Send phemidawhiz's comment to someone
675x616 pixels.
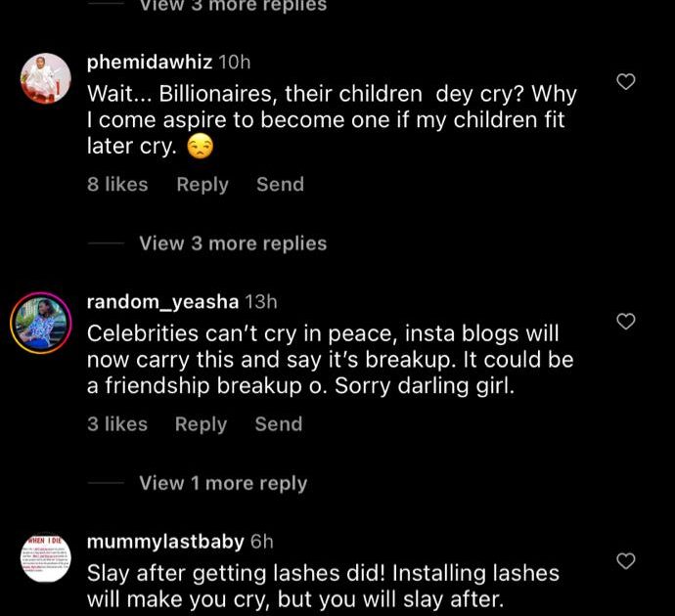click(x=280, y=184)
